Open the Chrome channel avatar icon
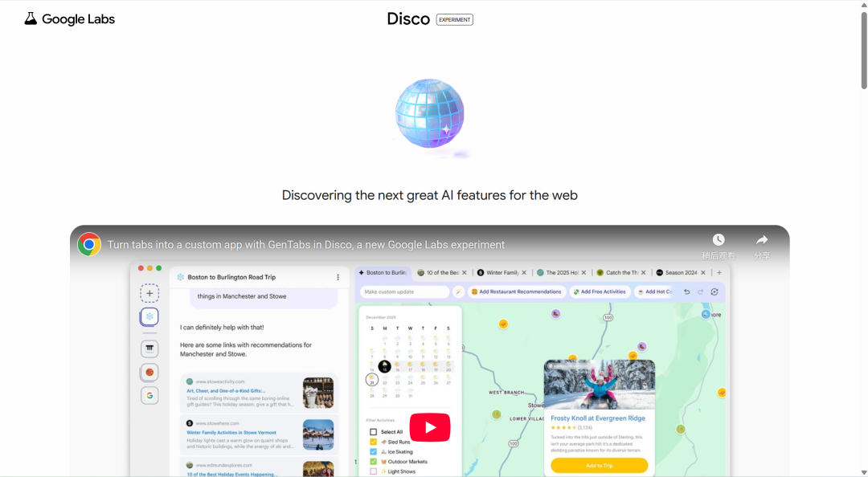The image size is (868, 477). click(x=89, y=245)
